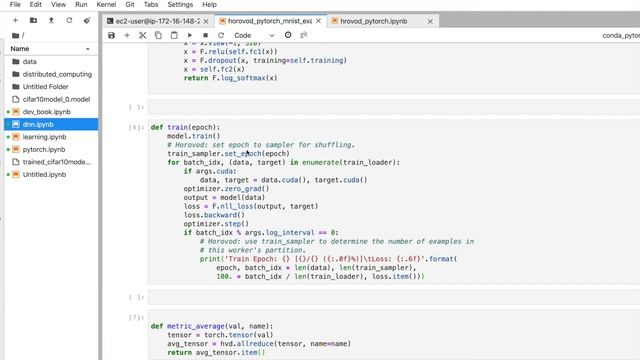
Task: Click the 'model.train()' line
Action: [193, 136]
